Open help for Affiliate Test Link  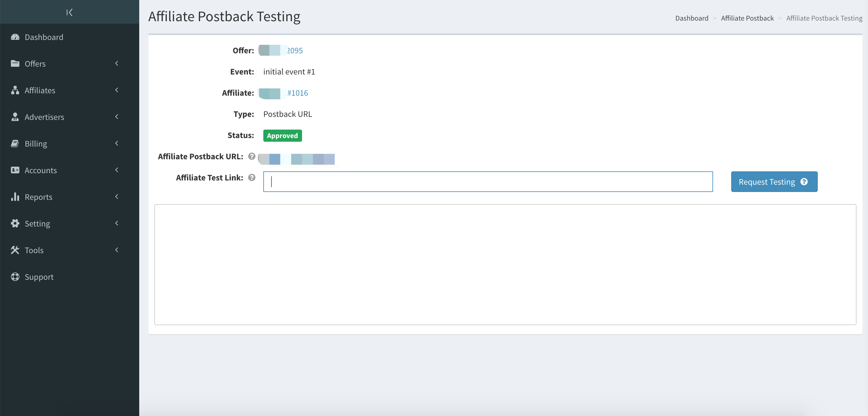[252, 178]
